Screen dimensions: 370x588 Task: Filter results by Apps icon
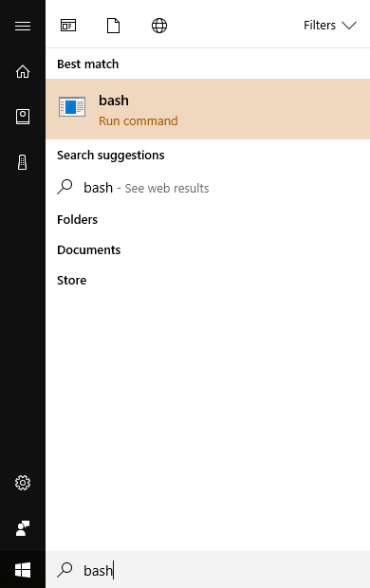68,26
